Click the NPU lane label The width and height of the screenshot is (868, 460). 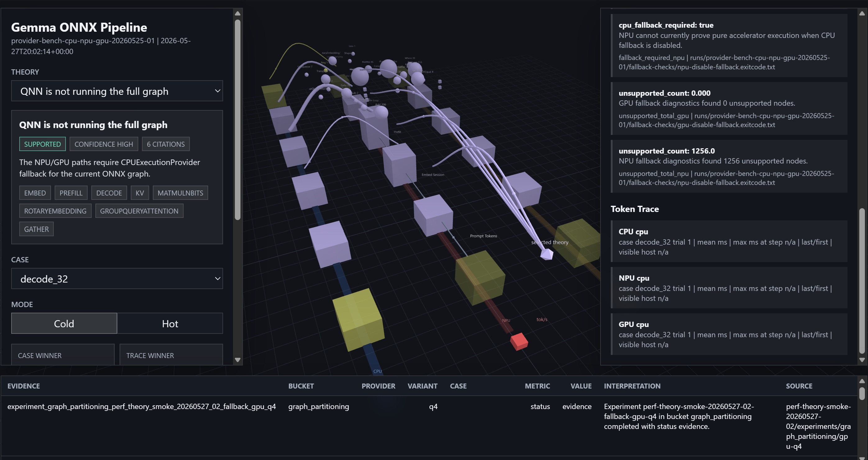click(x=506, y=320)
